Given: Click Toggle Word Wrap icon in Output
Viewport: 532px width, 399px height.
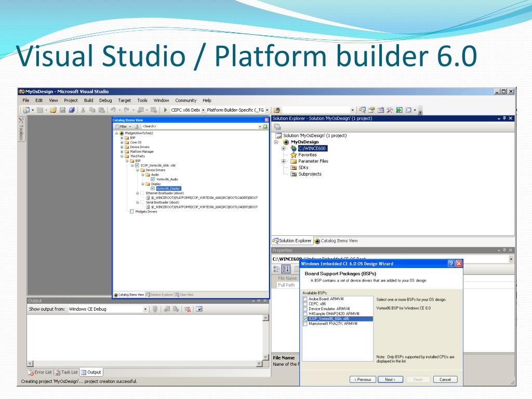Looking at the screenshot, I should point(199,309).
